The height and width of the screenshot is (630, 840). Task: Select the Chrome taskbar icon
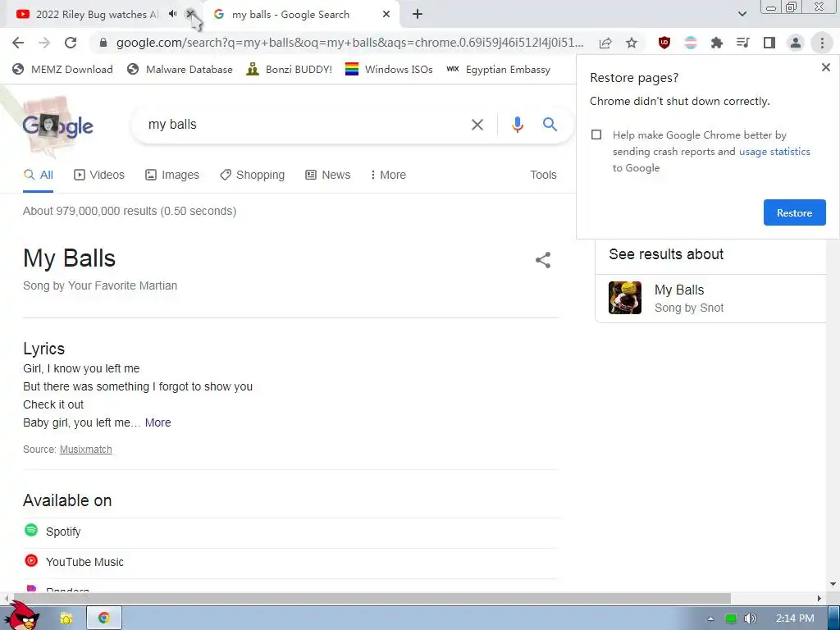pyautogui.click(x=104, y=619)
